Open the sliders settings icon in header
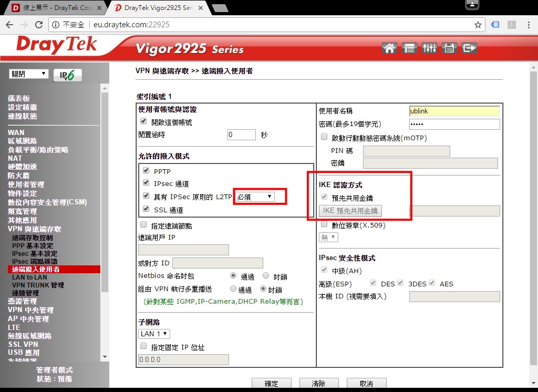 (x=429, y=48)
